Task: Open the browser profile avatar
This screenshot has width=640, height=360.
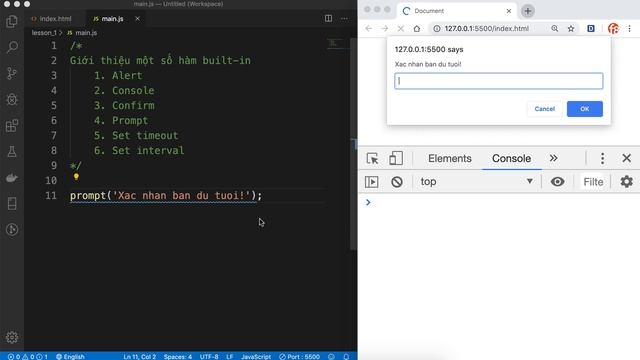Action: pyautogui.click(x=613, y=28)
